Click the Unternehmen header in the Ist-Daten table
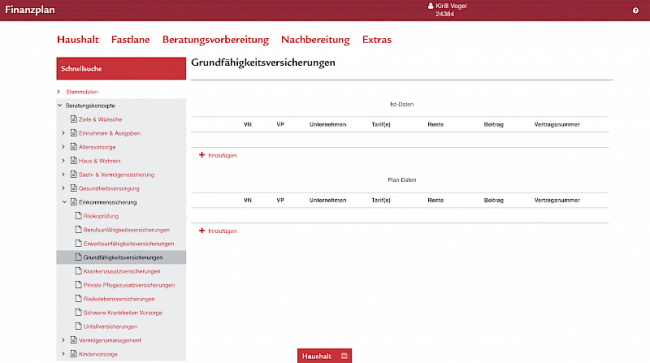 pos(327,124)
